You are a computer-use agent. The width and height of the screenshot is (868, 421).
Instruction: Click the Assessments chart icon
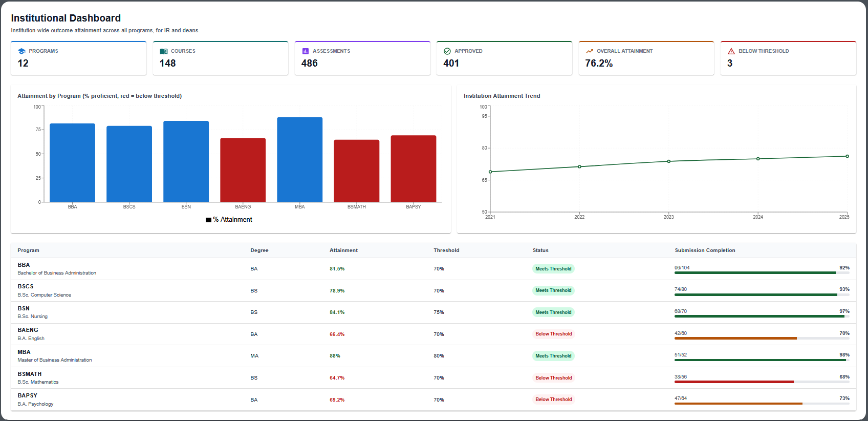coord(306,51)
